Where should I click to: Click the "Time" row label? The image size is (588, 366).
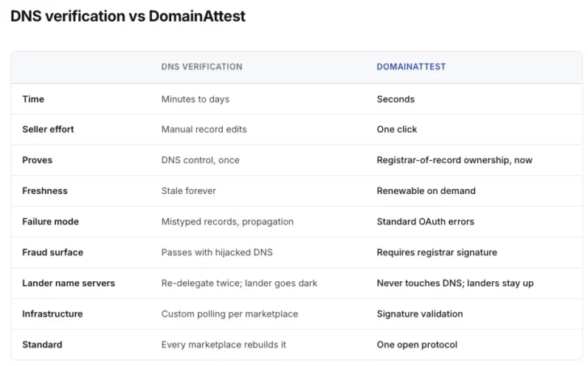[33, 99]
